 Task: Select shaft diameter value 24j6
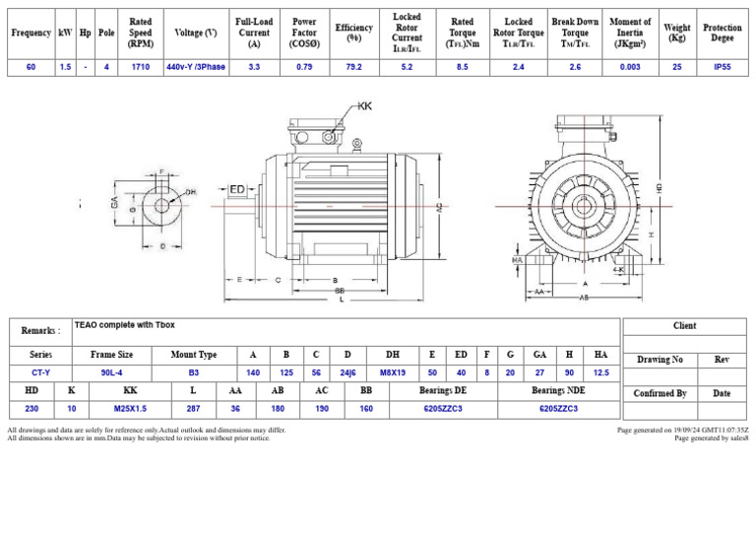347,372
